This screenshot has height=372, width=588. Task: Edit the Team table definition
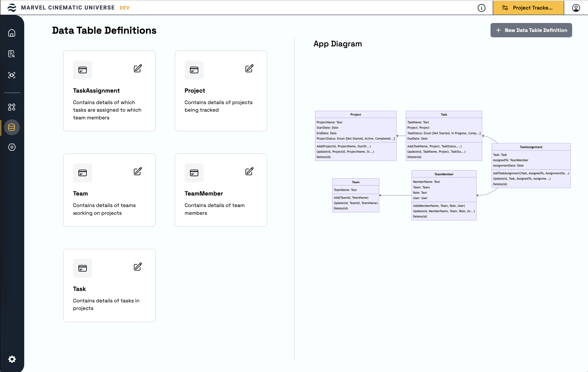(138, 172)
